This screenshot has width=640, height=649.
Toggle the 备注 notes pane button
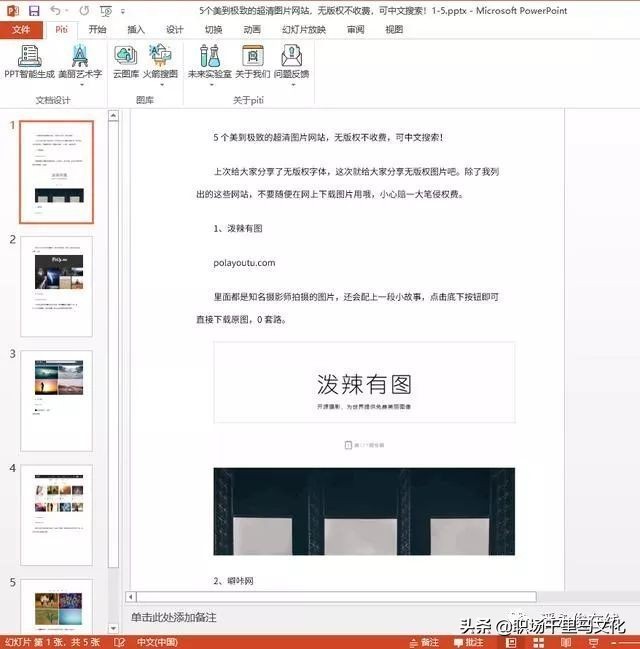[424, 642]
